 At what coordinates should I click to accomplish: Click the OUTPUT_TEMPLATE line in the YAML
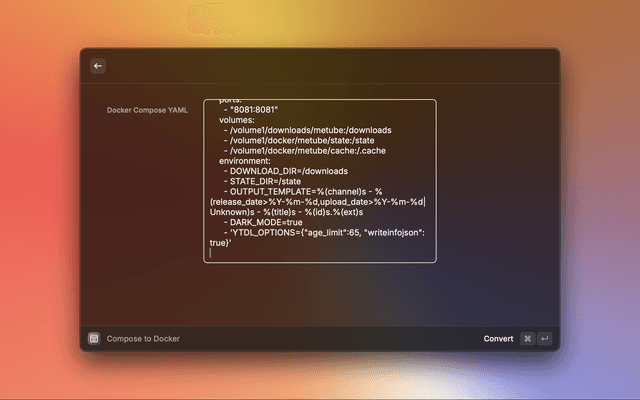pos(310,191)
